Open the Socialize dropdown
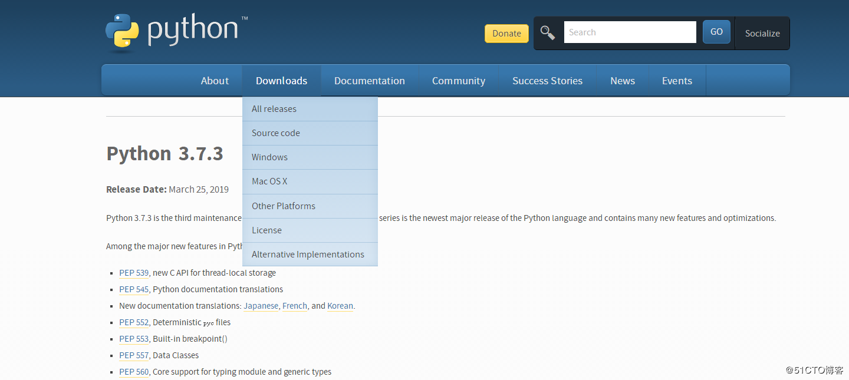This screenshot has width=849, height=380. pyautogui.click(x=762, y=33)
